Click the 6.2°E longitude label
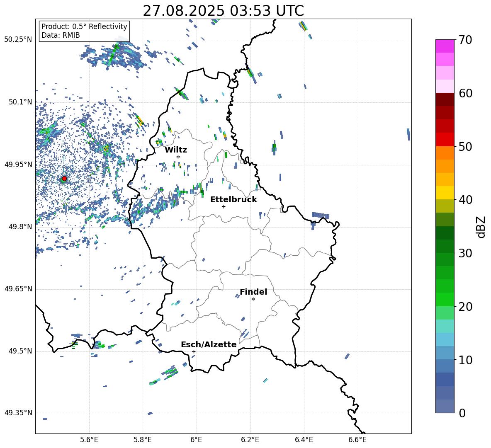Viewport: 491px width, 448px height. (250, 440)
